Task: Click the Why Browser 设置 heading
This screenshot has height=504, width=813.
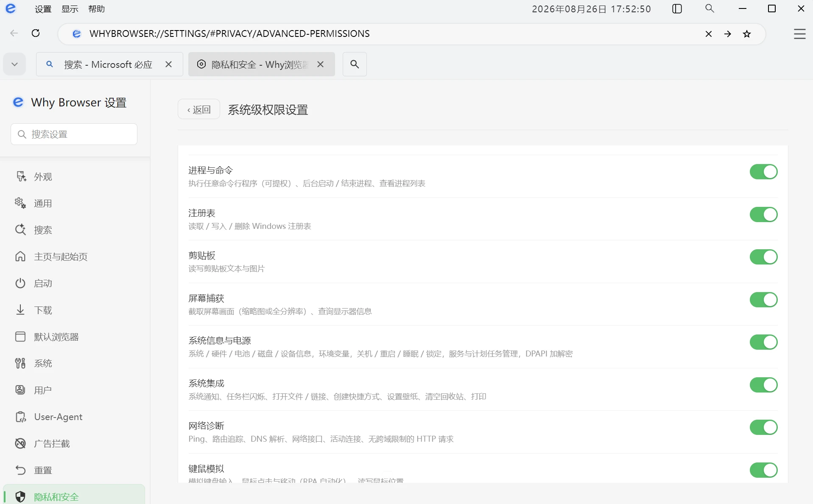Action: coord(79,103)
